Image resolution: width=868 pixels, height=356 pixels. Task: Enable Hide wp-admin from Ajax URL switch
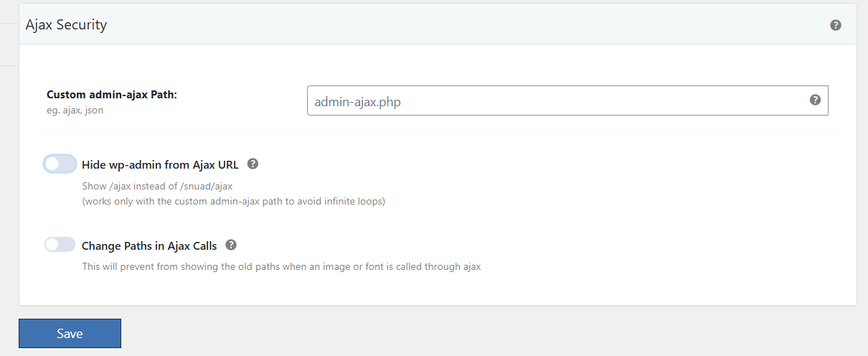point(60,164)
